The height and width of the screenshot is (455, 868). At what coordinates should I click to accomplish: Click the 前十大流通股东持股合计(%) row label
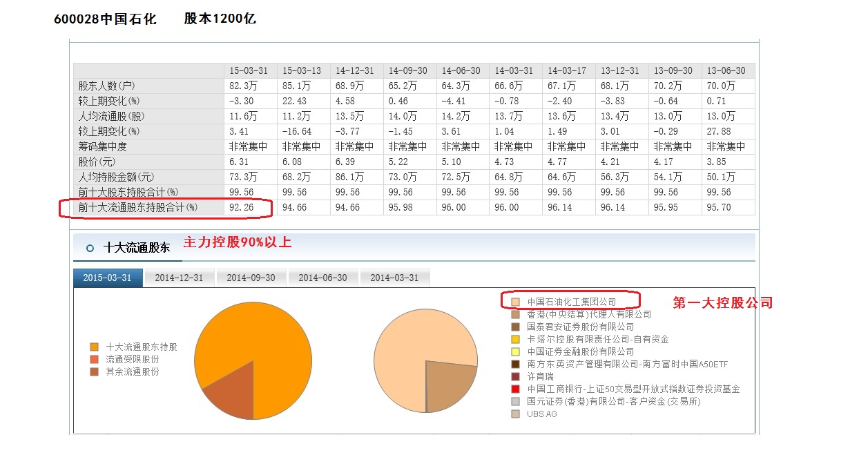coord(138,207)
